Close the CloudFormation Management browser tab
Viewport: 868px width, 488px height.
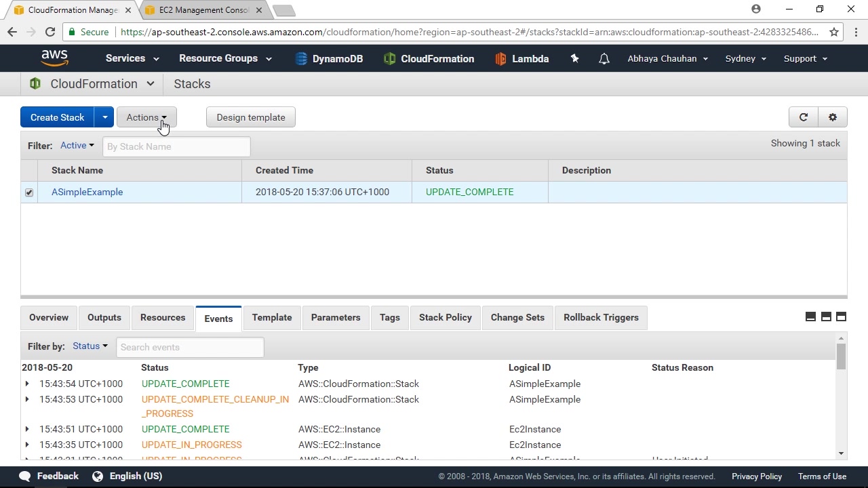point(129,10)
